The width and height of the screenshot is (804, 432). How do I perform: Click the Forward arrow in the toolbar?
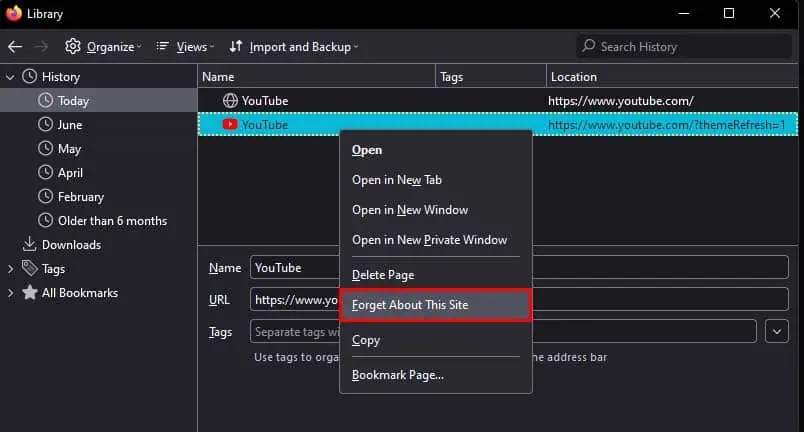(41, 47)
